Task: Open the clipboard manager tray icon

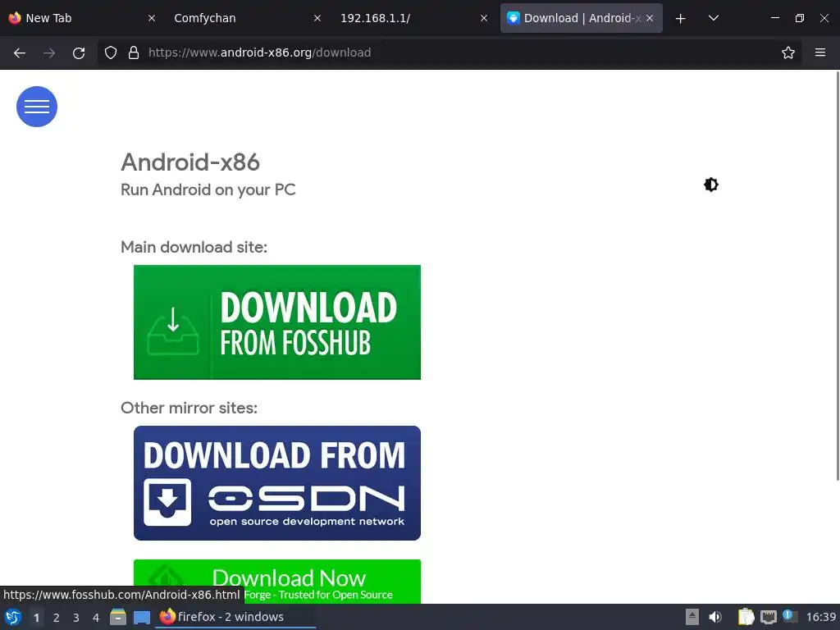Action: click(746, 617)
